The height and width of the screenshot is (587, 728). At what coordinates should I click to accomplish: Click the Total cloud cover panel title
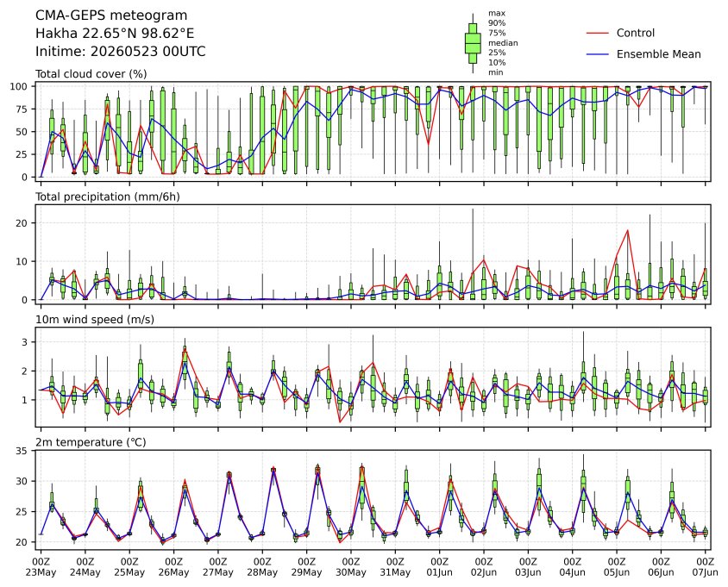91,74
